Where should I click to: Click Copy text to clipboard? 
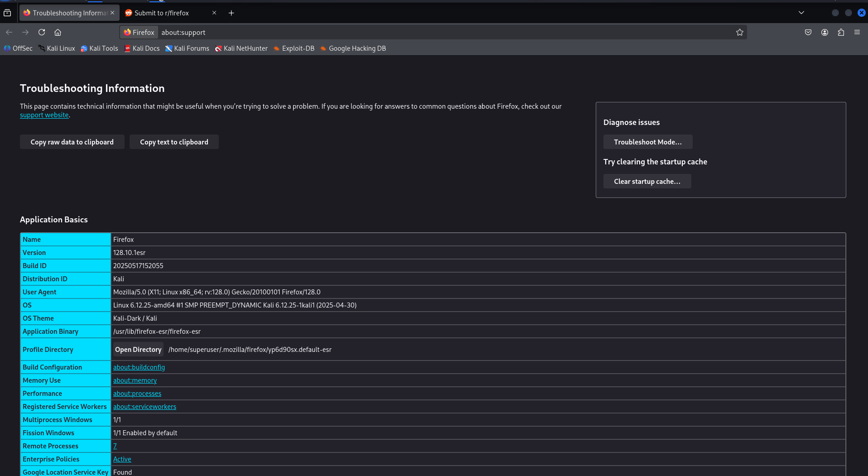174,142
